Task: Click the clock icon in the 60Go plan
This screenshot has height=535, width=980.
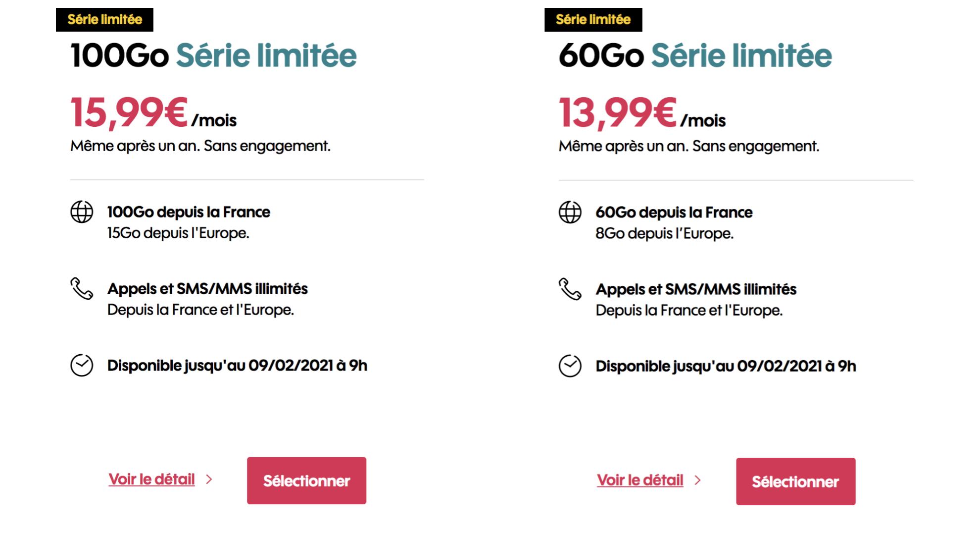Action: point(570,366)
